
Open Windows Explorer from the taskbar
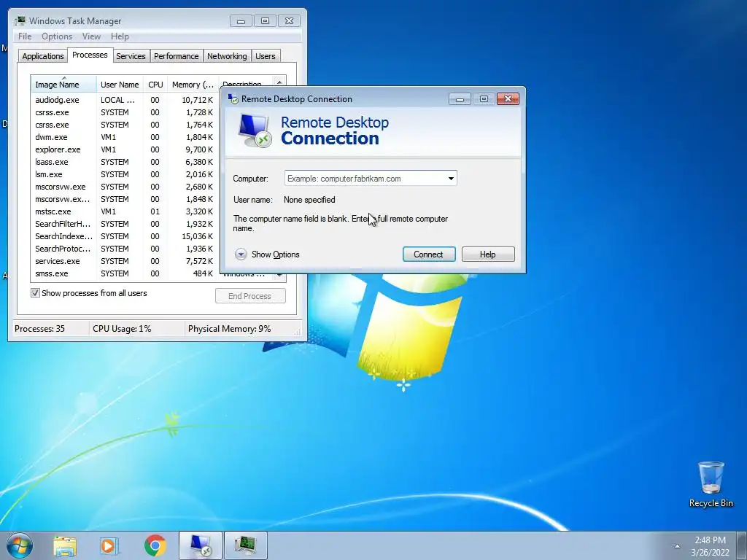(x=65, y=545)
